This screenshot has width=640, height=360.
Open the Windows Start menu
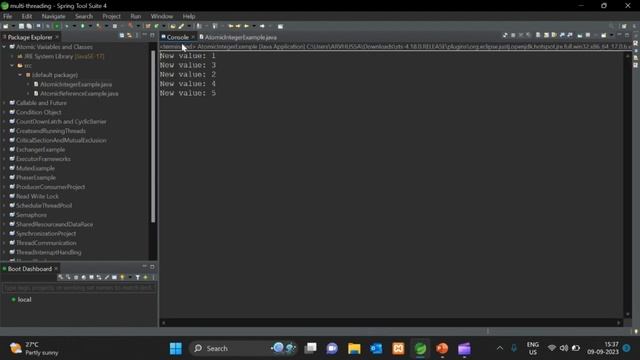pyautogui.click(x=176, y=349)
